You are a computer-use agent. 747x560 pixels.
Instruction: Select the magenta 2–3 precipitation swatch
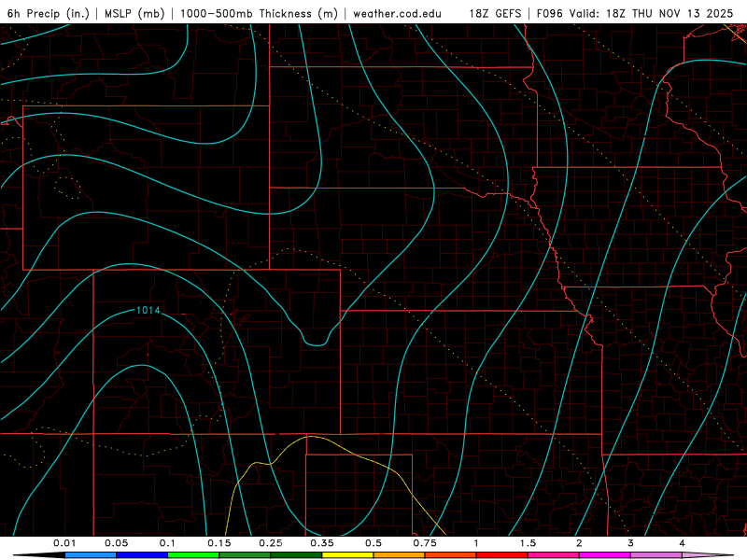coord(605,555)
